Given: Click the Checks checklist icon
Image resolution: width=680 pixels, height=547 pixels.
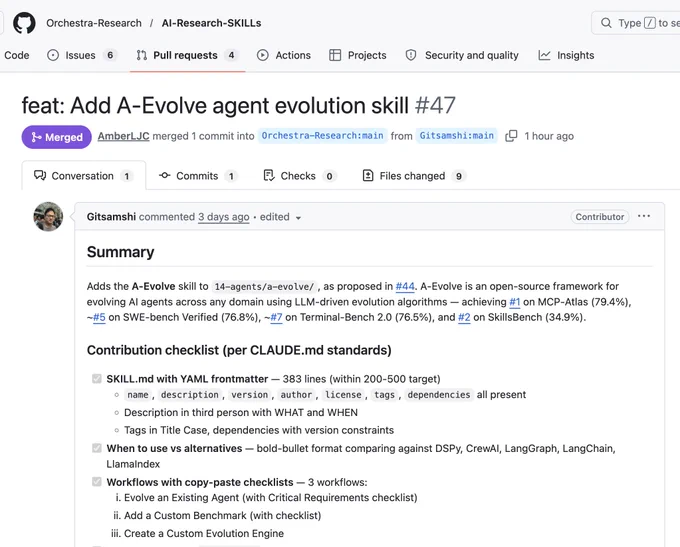Looking at the screenshot, I should coord(269,175).
